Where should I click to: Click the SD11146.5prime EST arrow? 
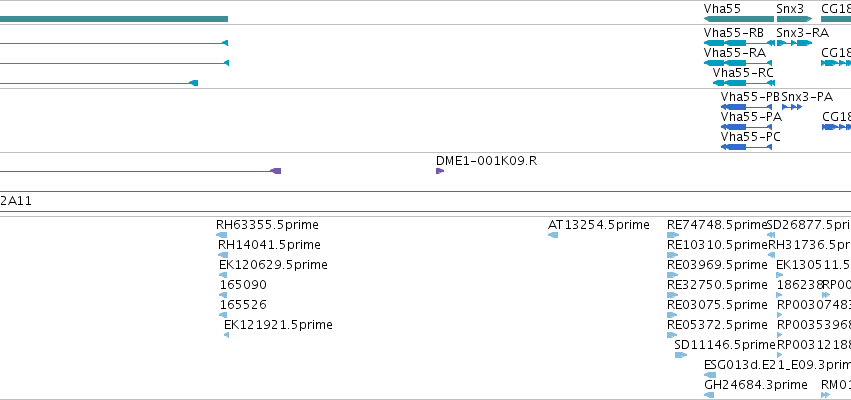point(681,355)
